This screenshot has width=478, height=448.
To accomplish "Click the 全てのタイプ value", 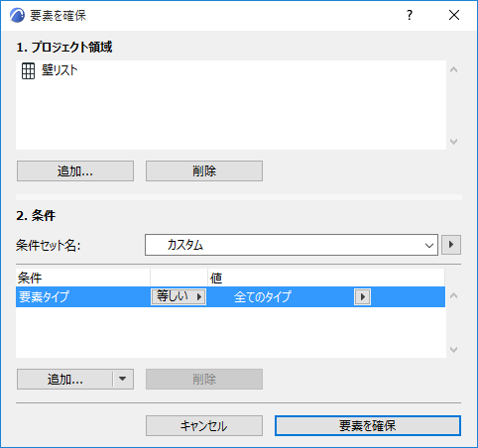I will (263, 296).
